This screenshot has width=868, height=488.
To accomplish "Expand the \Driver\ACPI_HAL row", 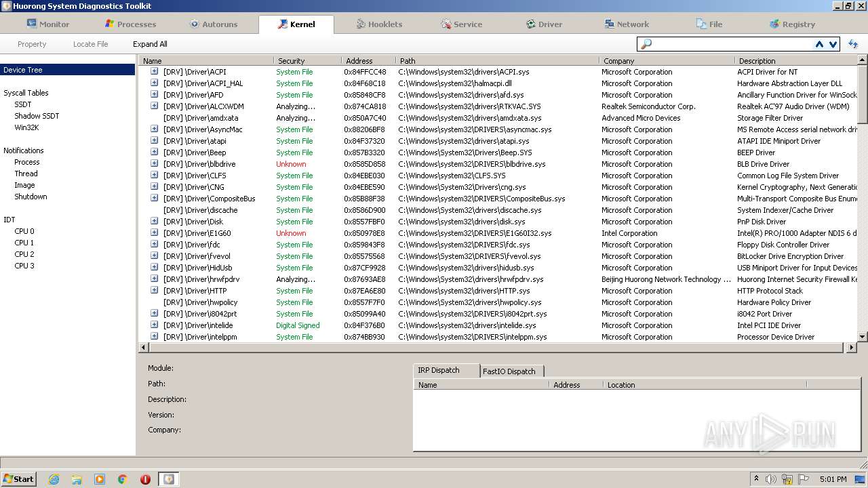I will coord(155,83).
